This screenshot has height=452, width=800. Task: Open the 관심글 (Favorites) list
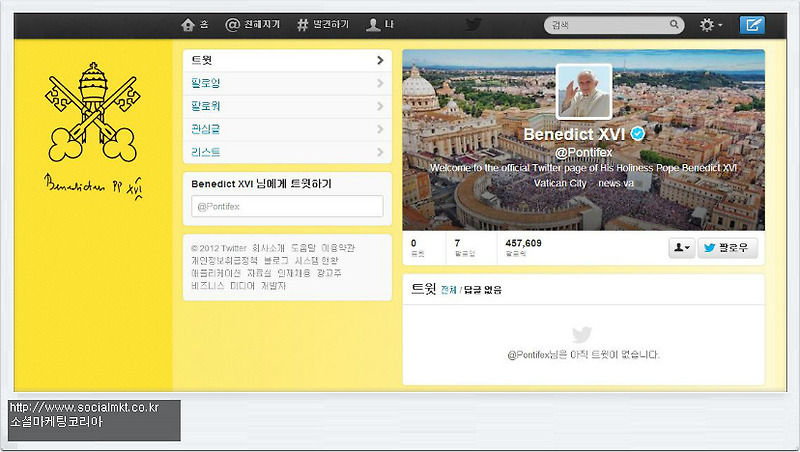coord(287,129)
